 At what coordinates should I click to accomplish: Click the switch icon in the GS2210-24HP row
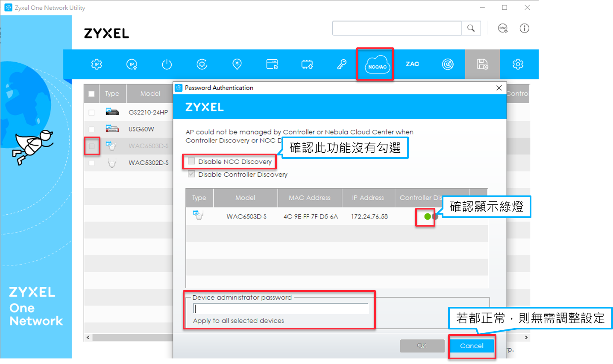pos(112,112)
